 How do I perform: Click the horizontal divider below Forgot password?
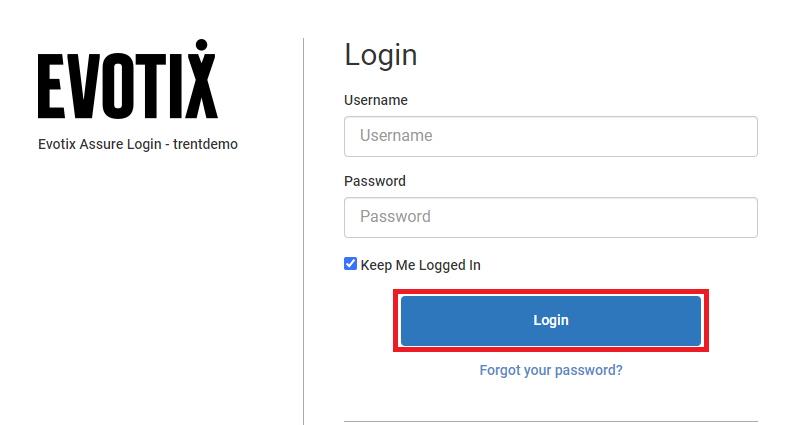tap(550, 421)
